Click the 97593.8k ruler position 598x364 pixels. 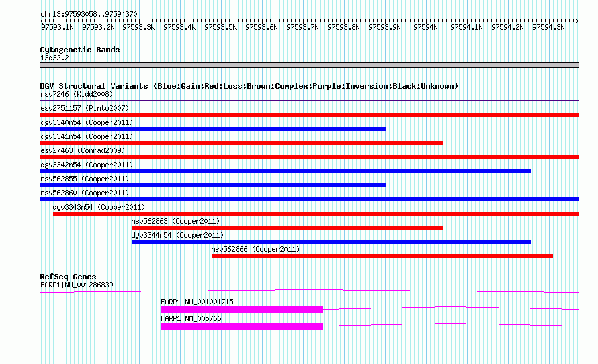343,27
